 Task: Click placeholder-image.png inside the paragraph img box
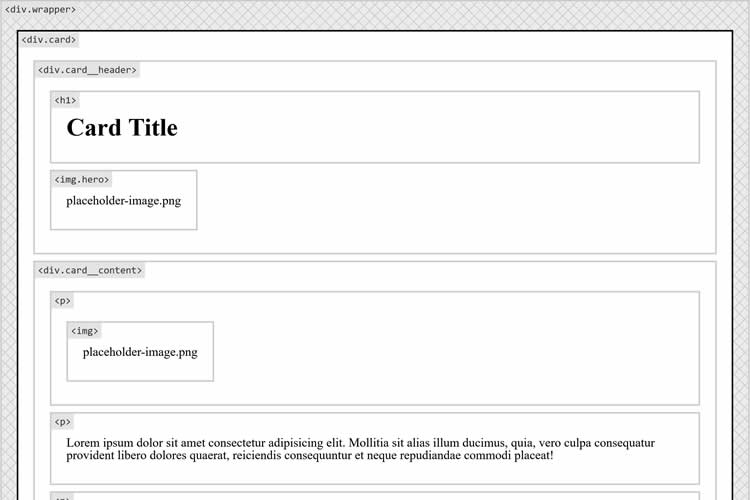click(x=140, y=352)
